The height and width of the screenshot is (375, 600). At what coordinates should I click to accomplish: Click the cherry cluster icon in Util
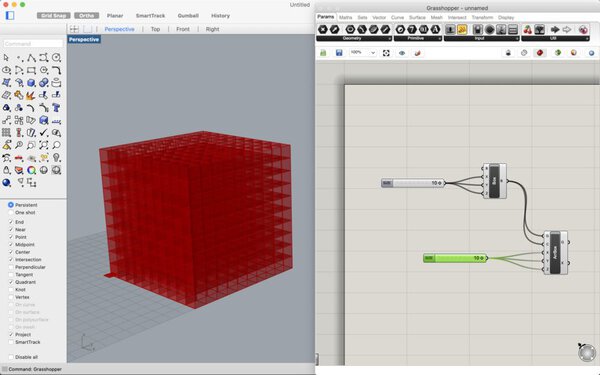tap(528, 29)
